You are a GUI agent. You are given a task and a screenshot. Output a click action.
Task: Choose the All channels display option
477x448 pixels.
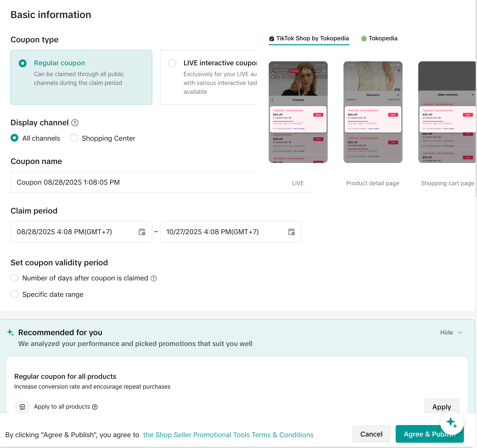coord(14,138)
